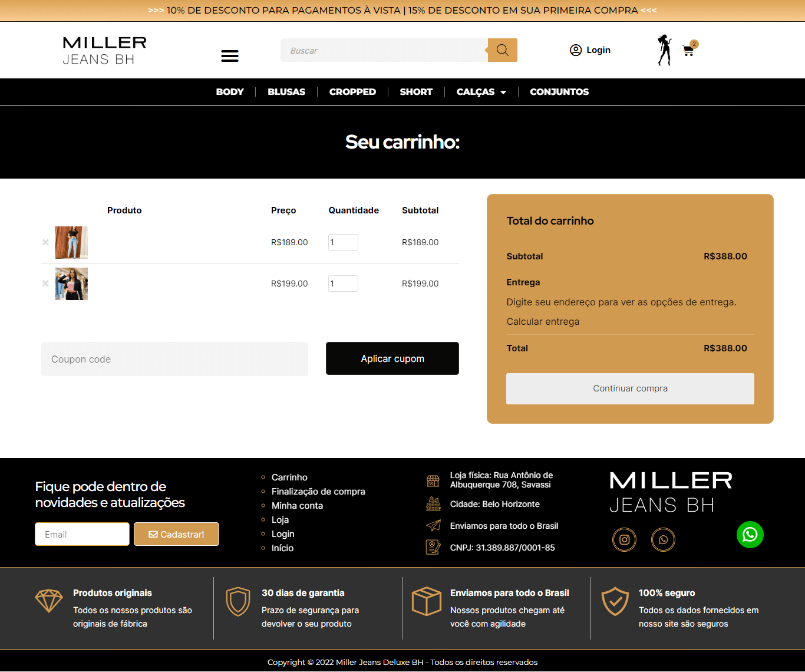The width and height of the screenshot is (805, 672).
Task: Click the Aplicar cupom button
Action: 392,358
